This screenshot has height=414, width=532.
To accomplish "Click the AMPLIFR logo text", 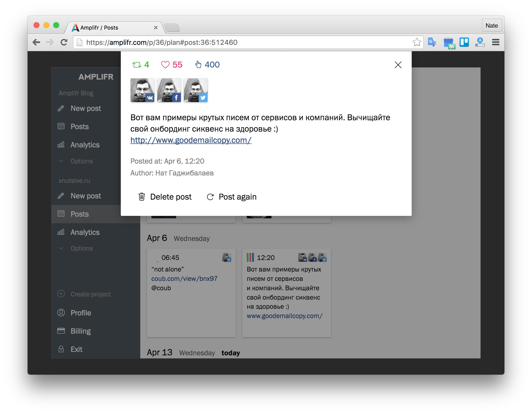I will (96, 77).
